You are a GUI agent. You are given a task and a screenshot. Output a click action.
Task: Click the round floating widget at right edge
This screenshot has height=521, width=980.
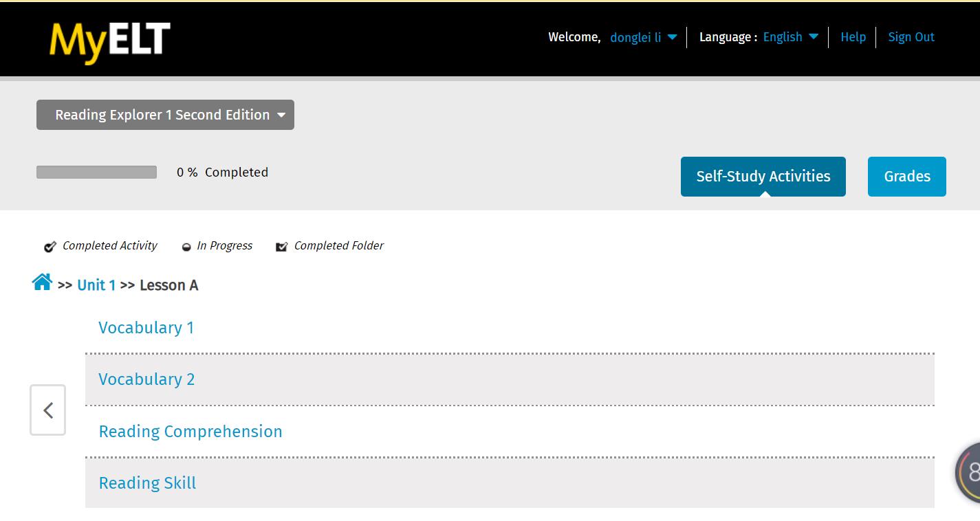pos(968,472)
